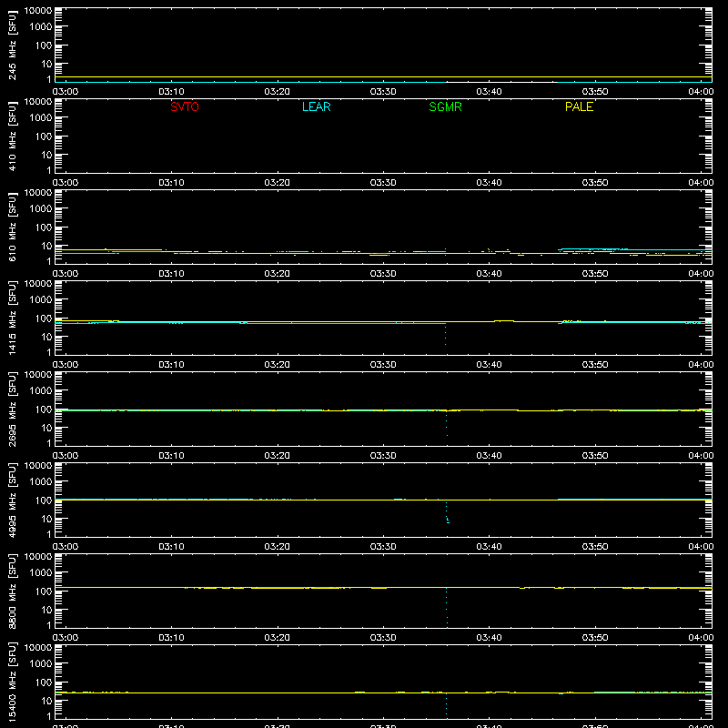Image resolution: width=728 pixels, height=728 pixels.
Task: Select the 610 MHz [SFU] axis title
Action: [12, 227]
